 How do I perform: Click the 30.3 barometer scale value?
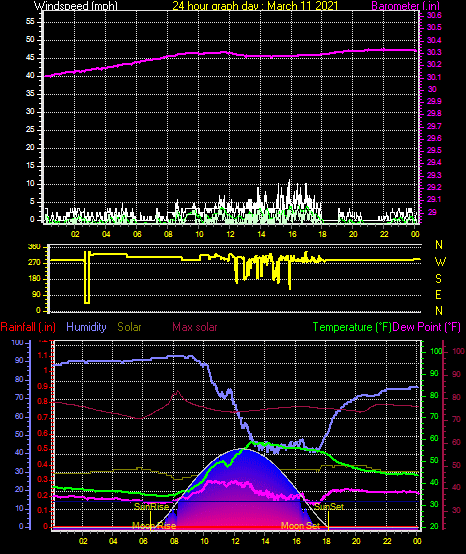pyautogui.click(x=434, y=52)
